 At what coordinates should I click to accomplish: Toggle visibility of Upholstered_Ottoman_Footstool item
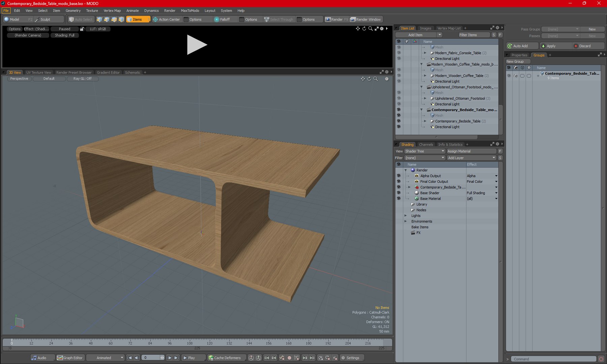(x=399, y=98)
